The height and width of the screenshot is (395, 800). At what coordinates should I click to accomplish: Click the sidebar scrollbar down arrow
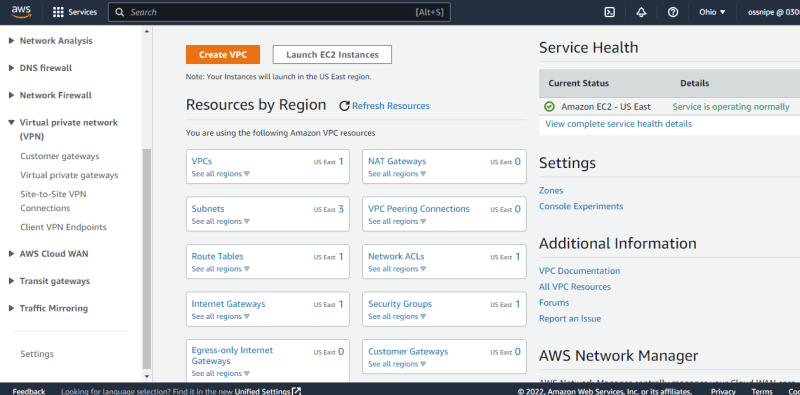pyautogui.click(x=147, y=376)
